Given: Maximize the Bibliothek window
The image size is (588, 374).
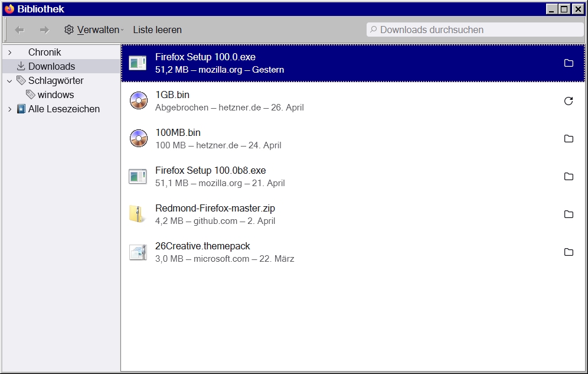Looking at the screenshot, I should [564, 9].
